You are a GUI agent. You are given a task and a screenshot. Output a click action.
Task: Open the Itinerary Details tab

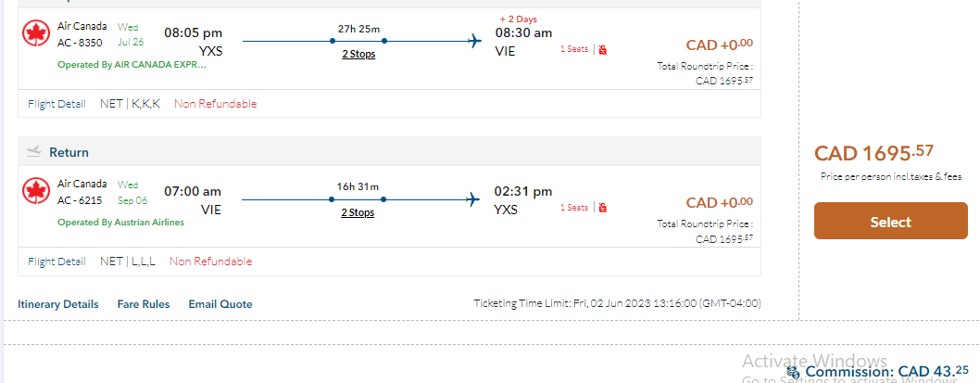click(57, 304)
